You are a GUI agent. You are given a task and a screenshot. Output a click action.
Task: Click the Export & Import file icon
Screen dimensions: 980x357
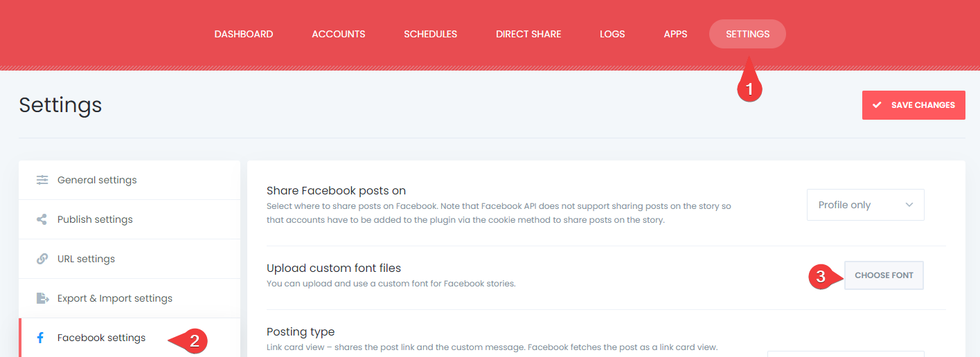pyautogui.click(x=42, y=298)
